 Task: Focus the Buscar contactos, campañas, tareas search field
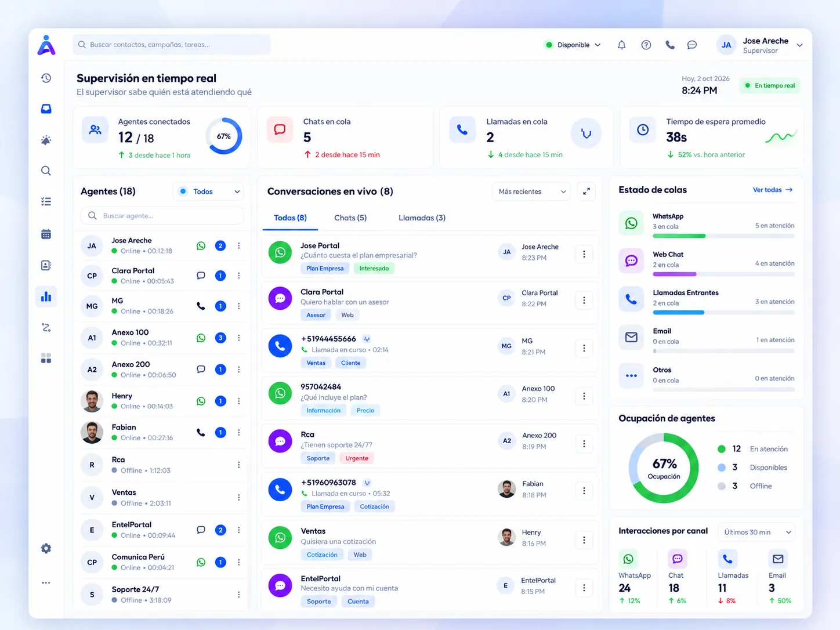(171, 45)
